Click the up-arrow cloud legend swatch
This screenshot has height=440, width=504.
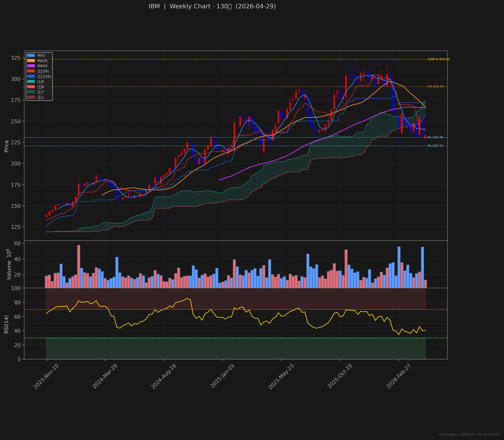click(31, 92)
